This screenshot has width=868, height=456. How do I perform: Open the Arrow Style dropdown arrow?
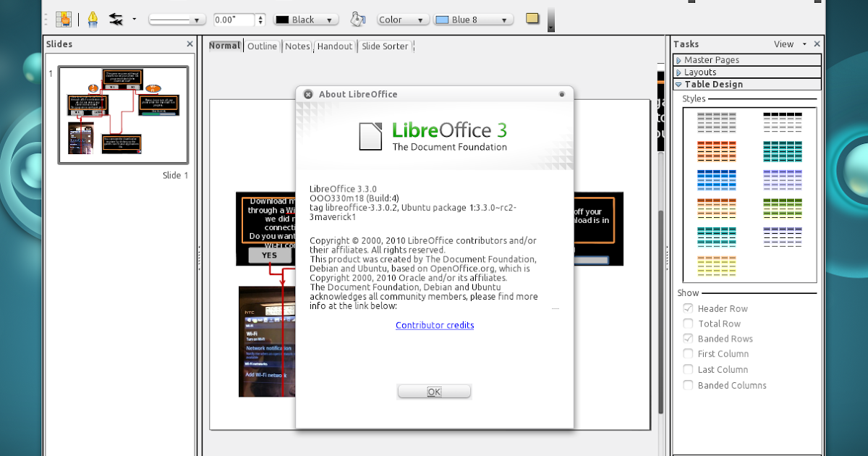point(134,20)
